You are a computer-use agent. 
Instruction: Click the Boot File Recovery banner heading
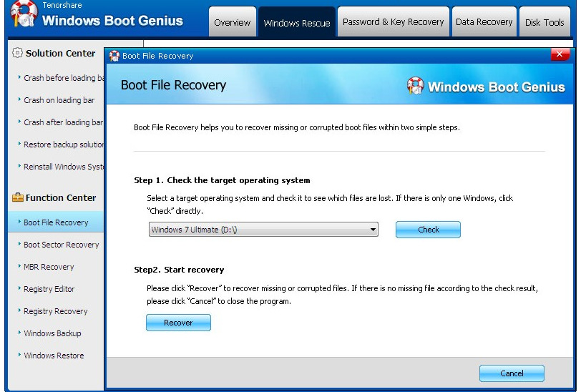tap(173, 85)
